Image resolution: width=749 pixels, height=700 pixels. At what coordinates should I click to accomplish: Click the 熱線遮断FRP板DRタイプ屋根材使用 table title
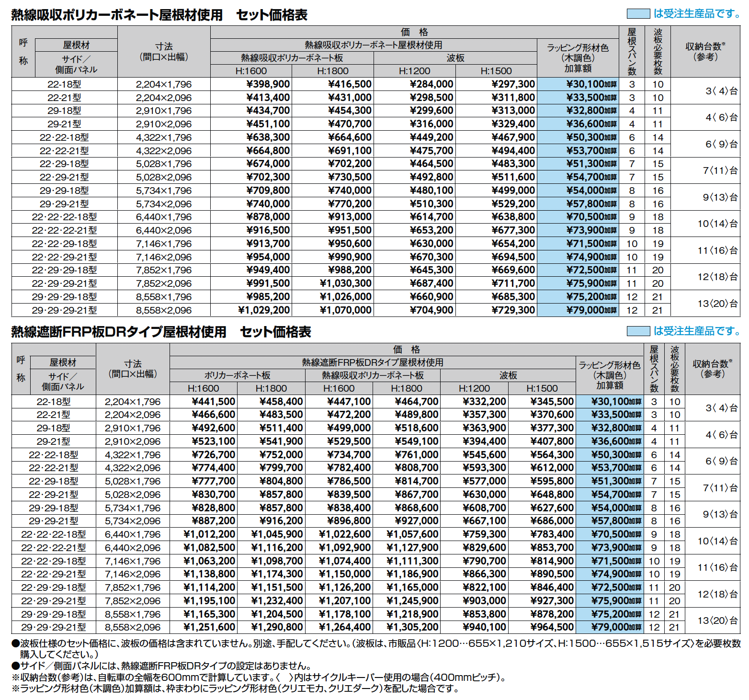161,332
